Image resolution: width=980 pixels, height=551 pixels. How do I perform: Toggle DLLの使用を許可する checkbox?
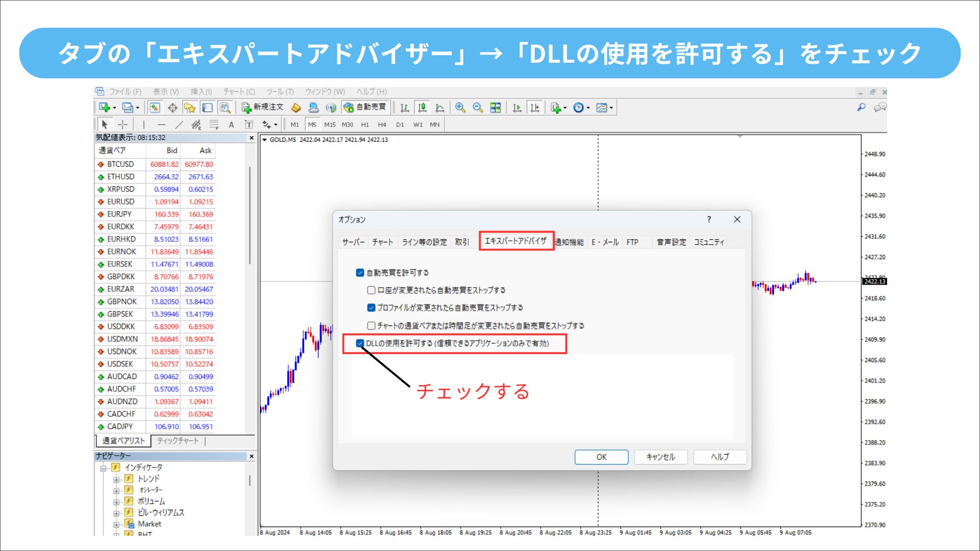coord(360,343)
